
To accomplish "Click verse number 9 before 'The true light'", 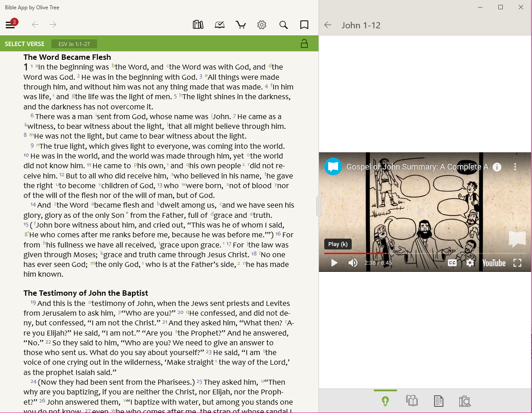I will 32,145.
